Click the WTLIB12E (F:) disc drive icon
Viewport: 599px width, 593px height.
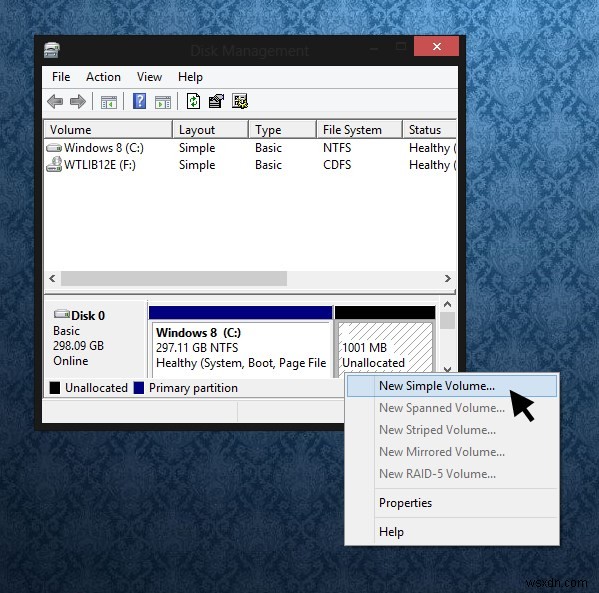(54, 164)
